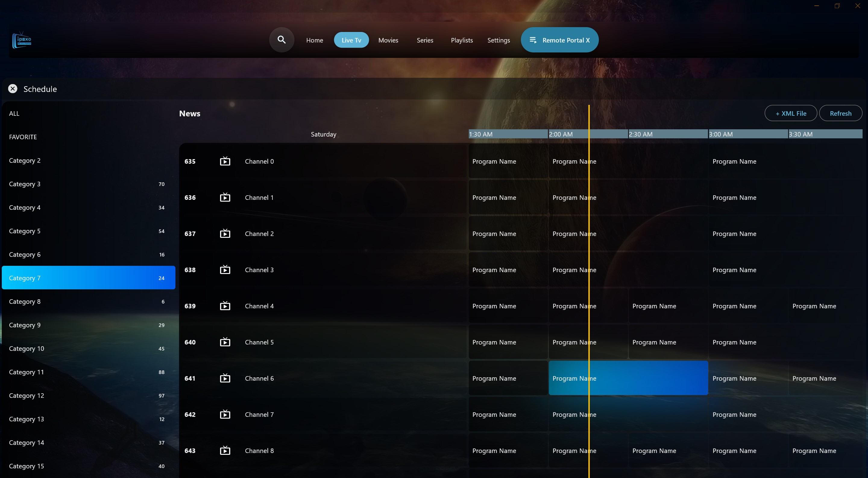Switch to Series tab
Image resolution: width=868 pixels, height=478 pixels.
pos(424,39)
